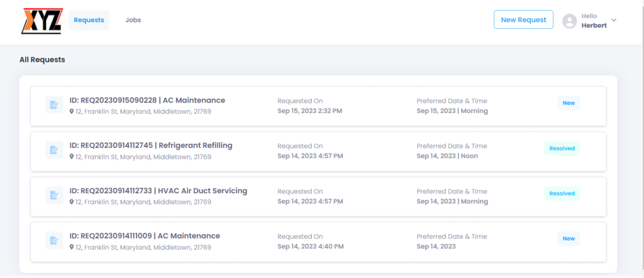Click the document icon for request REQ20230914111009

[x=54, y=241]
